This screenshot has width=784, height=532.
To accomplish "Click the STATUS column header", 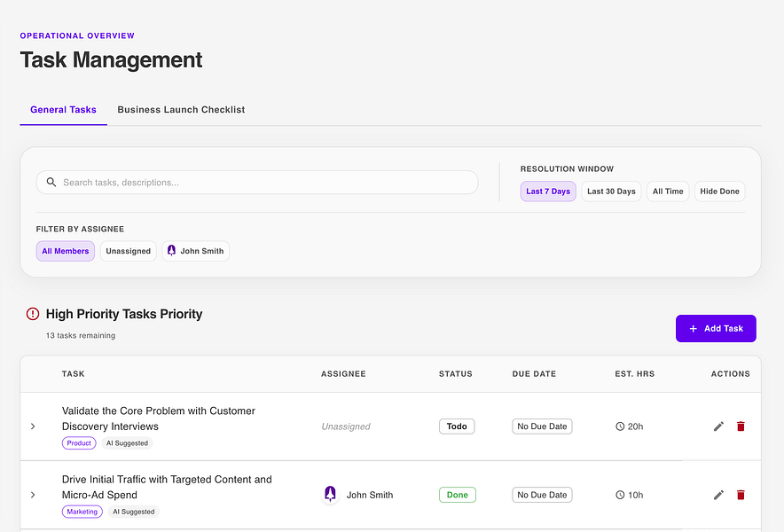I will (456, 373).
